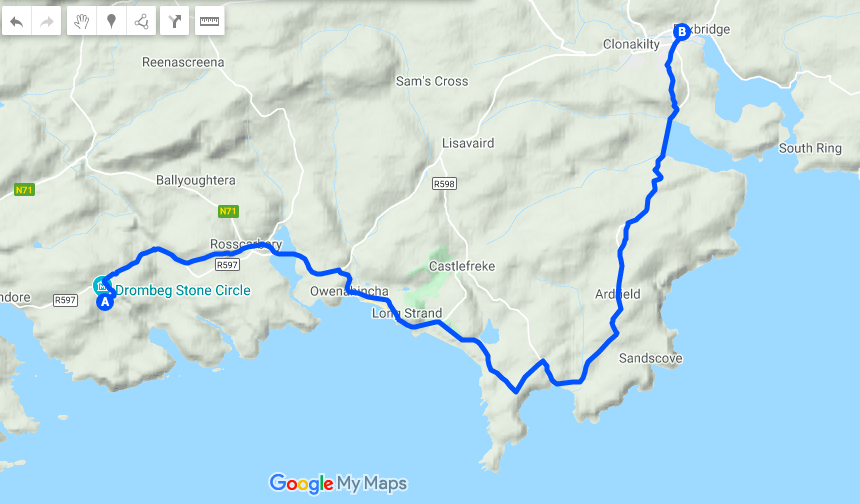
Task: Click the Sam's Cross place label
Action: [432, 81]
